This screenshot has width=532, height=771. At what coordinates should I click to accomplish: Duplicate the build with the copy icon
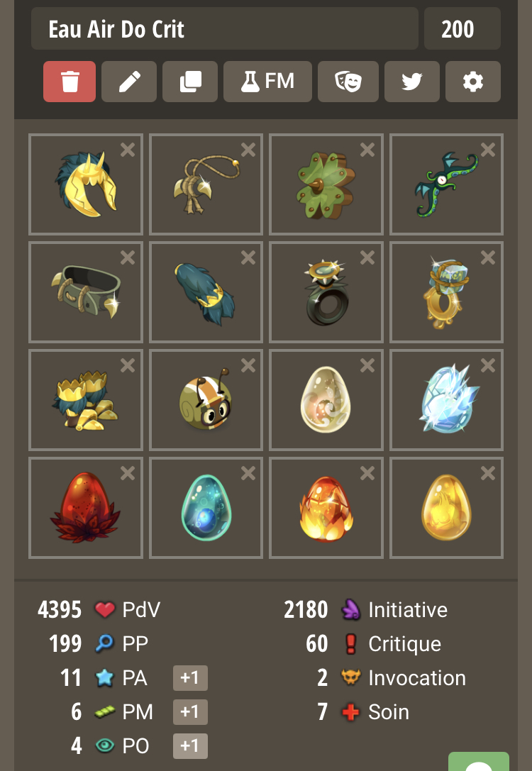tap(190, 82)
